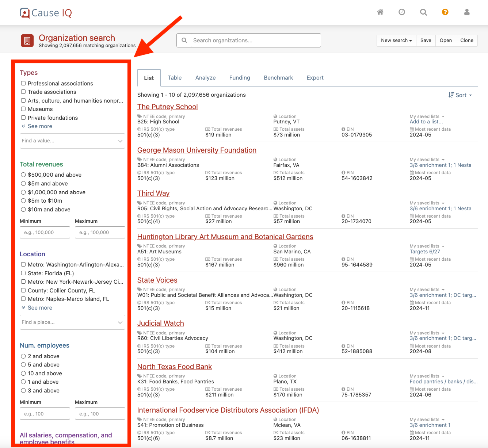The image size is (488, 448).
Task: Switch to the List tab
Action: pyautogui.click(x=149, y=78)
